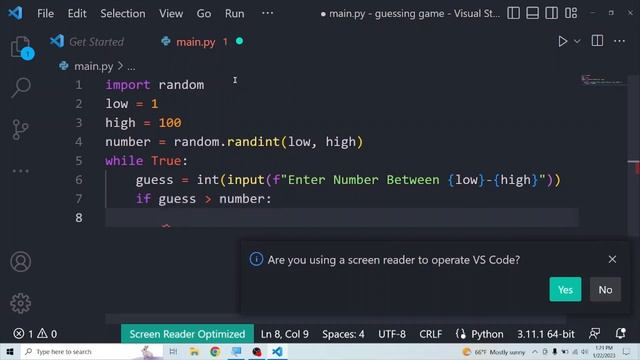Open Customize Layout icon
This screenshot has width=640, height=360.
pos(571,13)
